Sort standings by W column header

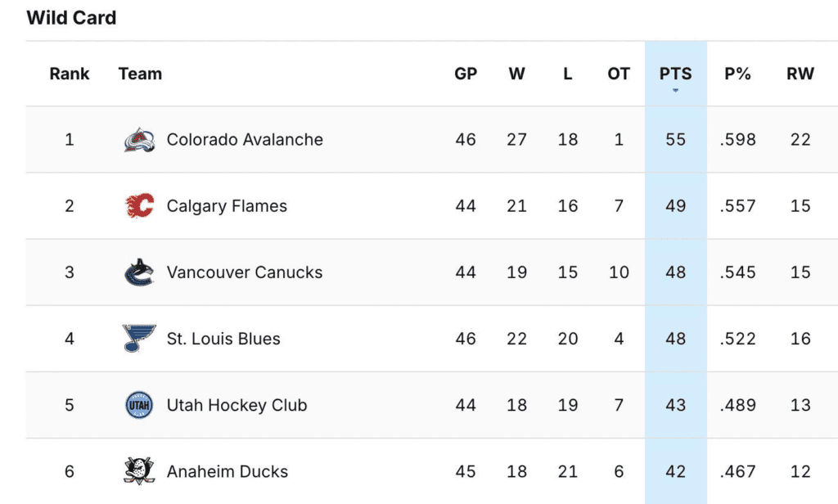(x=516, y=74)
